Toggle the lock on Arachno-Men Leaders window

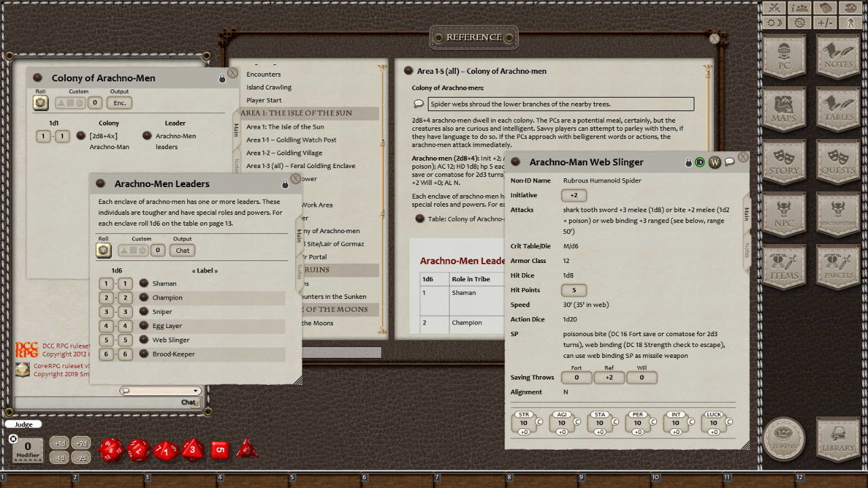285,184
